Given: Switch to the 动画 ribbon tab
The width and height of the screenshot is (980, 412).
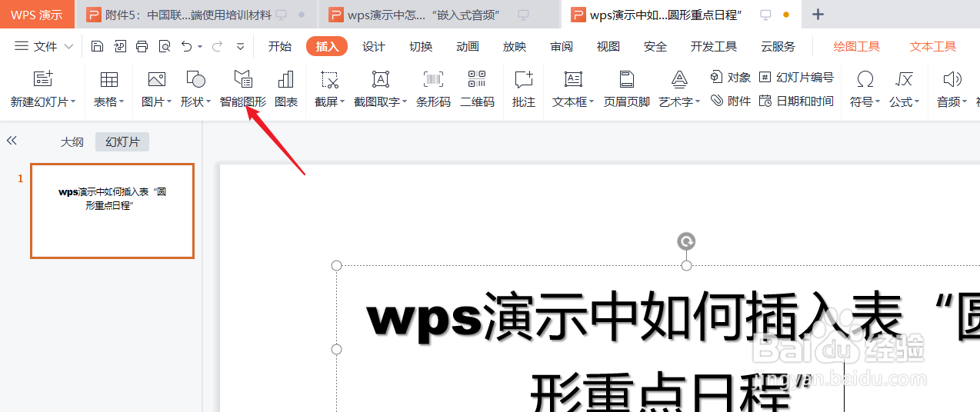Looking at the screenshot, I should (468, 46).
